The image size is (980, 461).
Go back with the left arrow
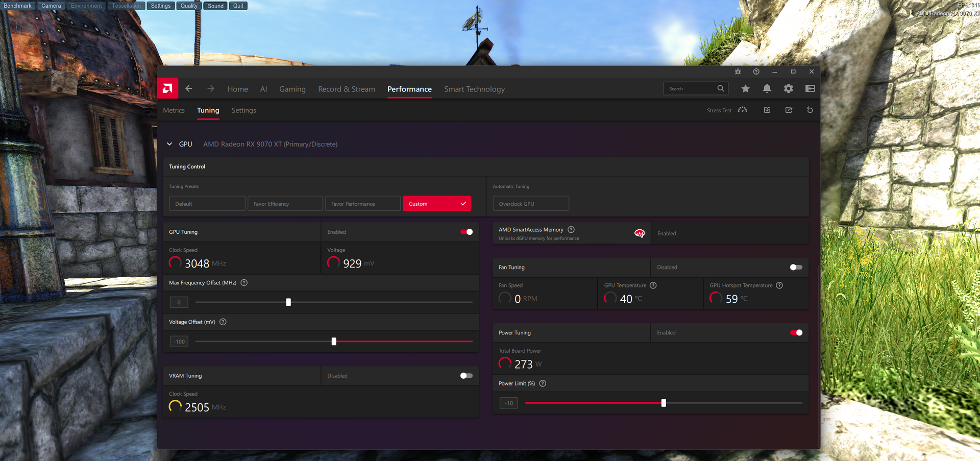(189, 89)
